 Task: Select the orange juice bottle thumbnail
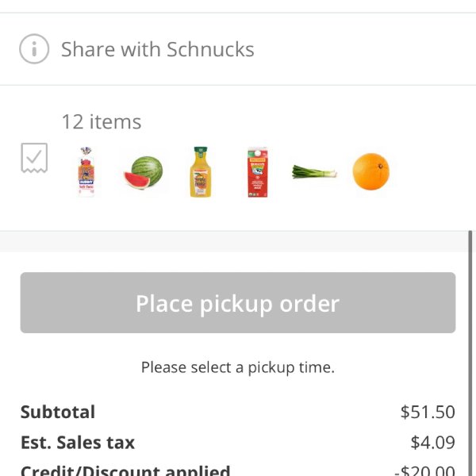[x=201, y=172]
